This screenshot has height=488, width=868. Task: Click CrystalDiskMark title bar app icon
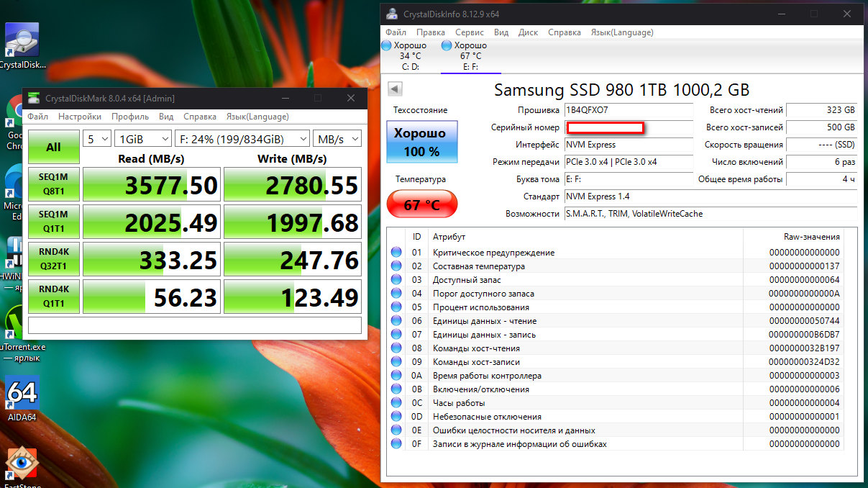[33, 98]
